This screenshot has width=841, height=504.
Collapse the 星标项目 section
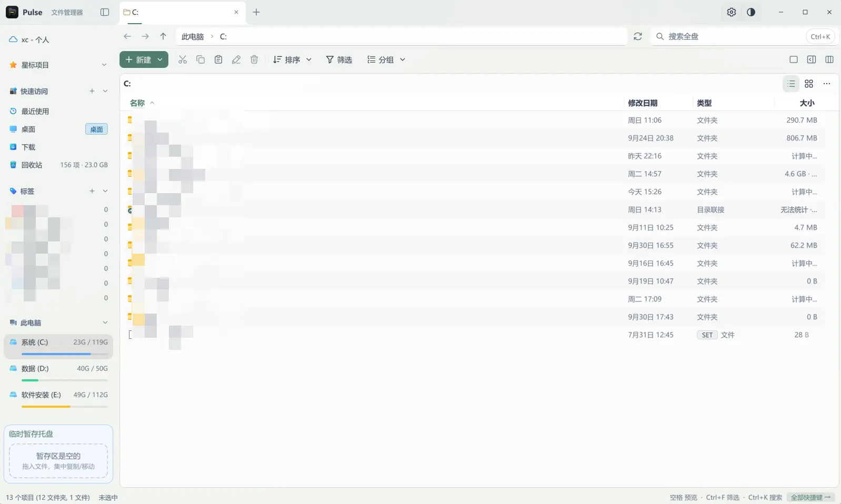tap(104, 65)
